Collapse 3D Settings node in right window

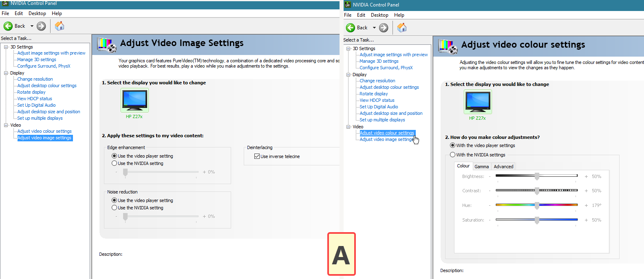(x=348, y=48)
